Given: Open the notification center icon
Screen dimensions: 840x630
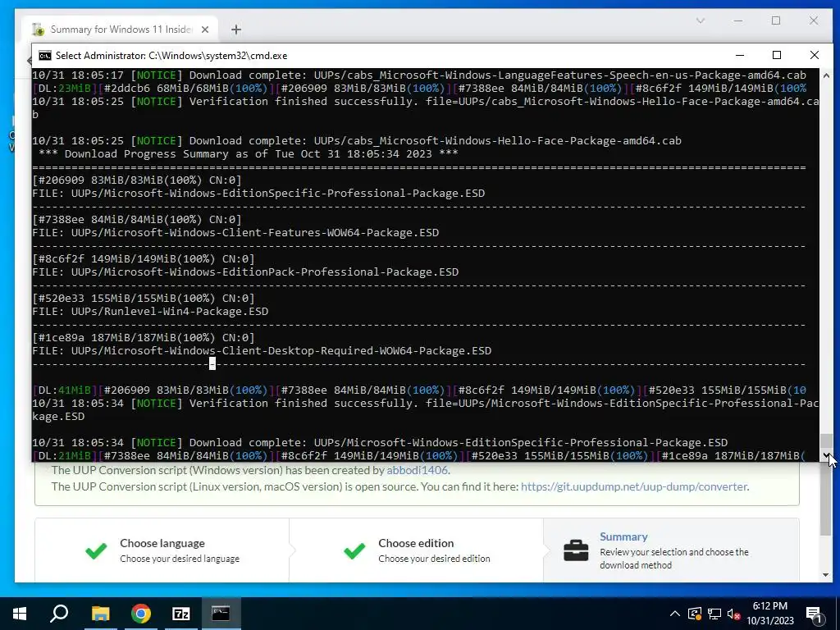Looking at the screenshot, I should point(815,614).
